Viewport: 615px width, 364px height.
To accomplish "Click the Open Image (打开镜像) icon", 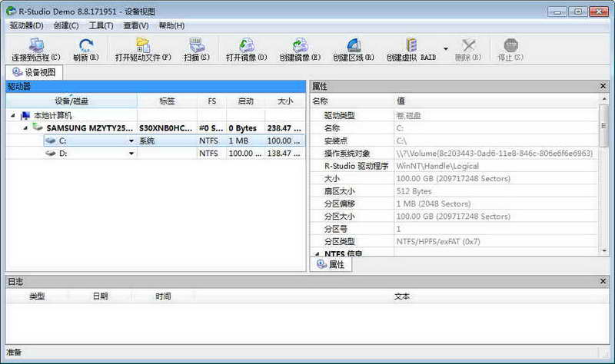I will pos(247,45).
